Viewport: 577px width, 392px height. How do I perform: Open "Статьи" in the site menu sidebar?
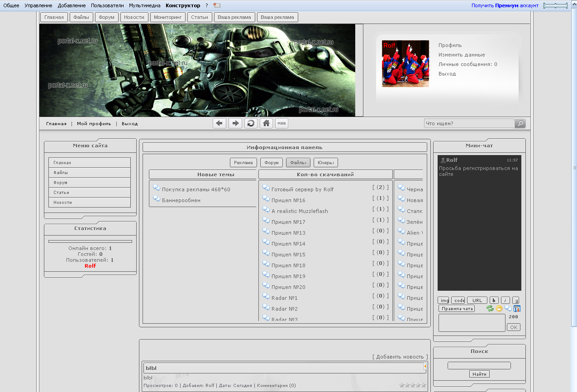coord(90,193)
